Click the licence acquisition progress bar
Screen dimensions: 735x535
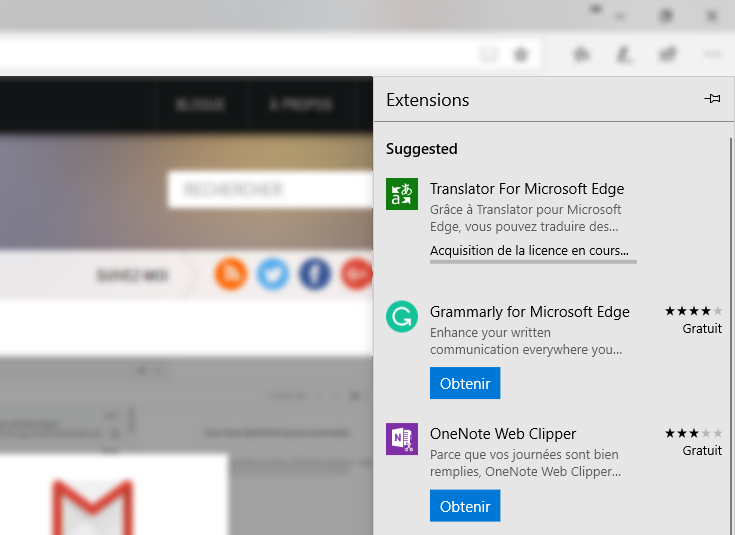pyautogui.click(x=533, y=262)
